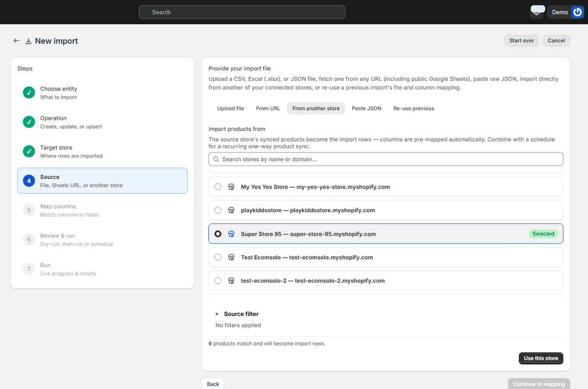Open the Demo account menu
Image resolution: width=588 pixels, height=389 pixels.
point(566,12)
